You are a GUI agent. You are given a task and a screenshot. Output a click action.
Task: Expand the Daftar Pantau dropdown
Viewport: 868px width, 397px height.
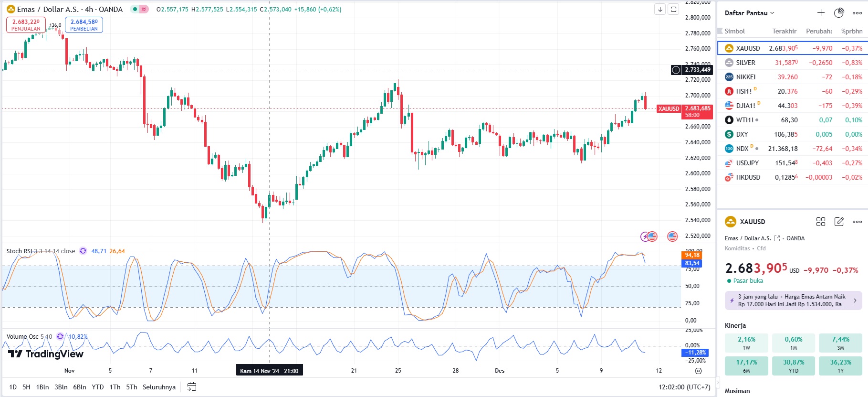(749, 13)
